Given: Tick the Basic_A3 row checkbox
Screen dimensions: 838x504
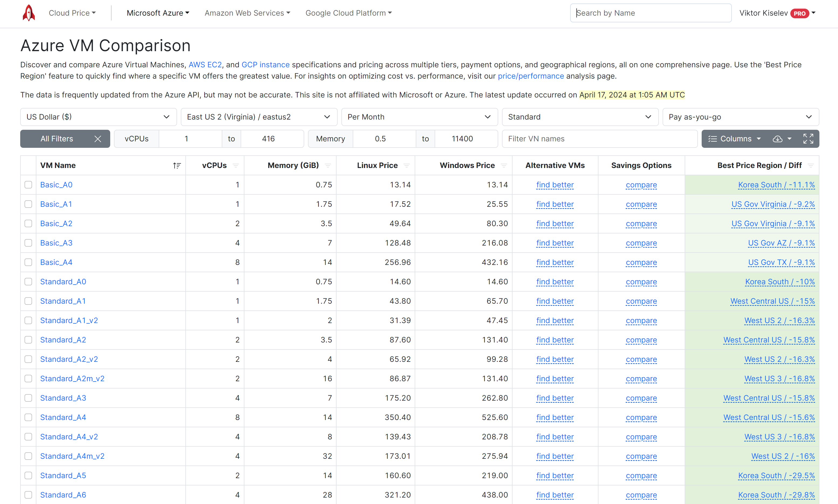Looking at the screenshot, I should [28, 243].
